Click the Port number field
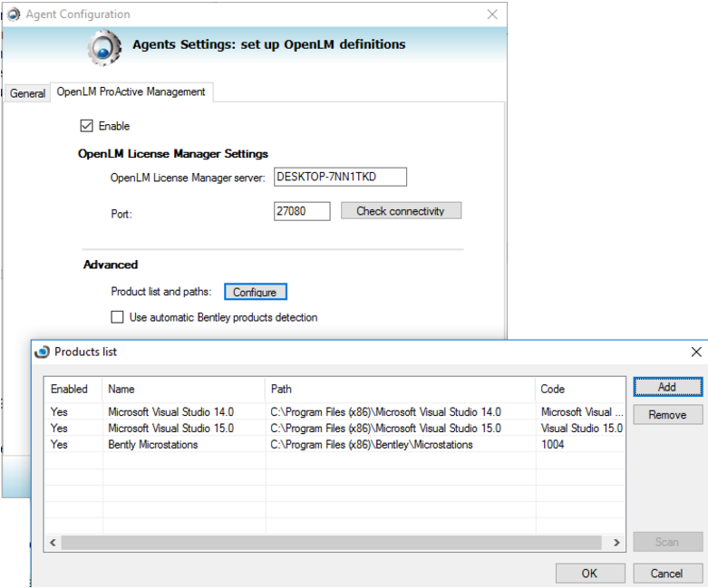The height and width of the screenshot is (588, 708). [301, 211]
